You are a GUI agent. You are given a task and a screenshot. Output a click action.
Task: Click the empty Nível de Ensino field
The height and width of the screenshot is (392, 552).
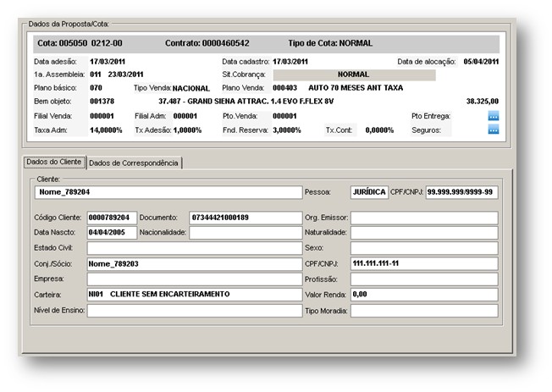tap(195, 311)
